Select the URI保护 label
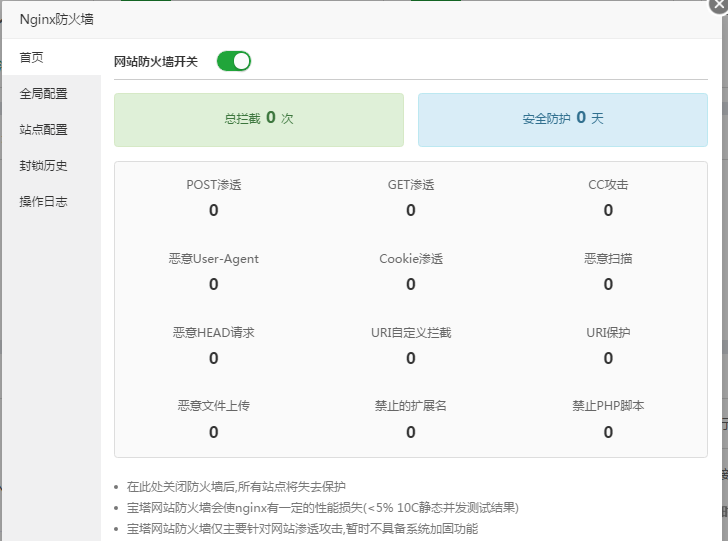Image resolution: width=728 pixels, height=541 pixels. click(x=608, y=332)
